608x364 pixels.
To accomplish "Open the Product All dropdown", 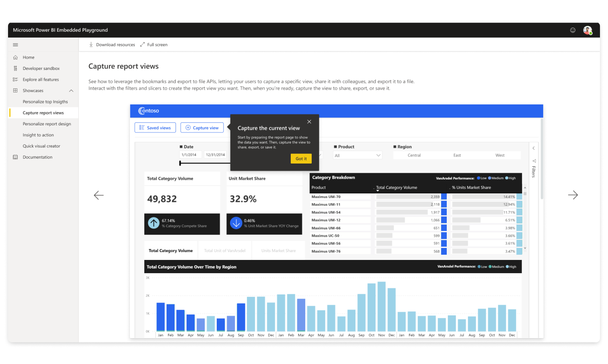I will tap(357, 155).
